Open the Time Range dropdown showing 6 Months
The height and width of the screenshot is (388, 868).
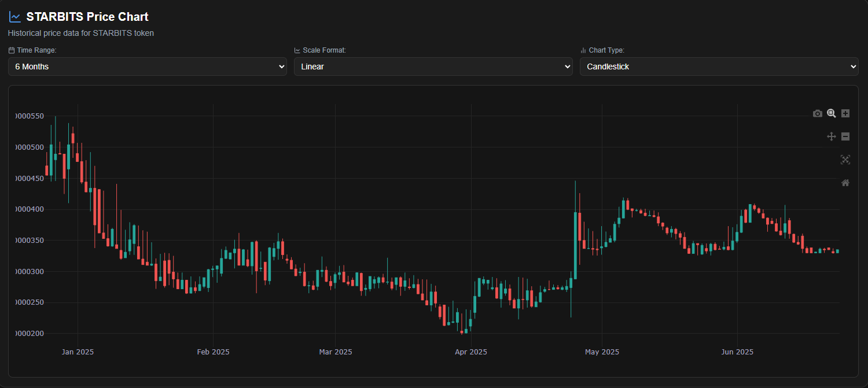148,66
